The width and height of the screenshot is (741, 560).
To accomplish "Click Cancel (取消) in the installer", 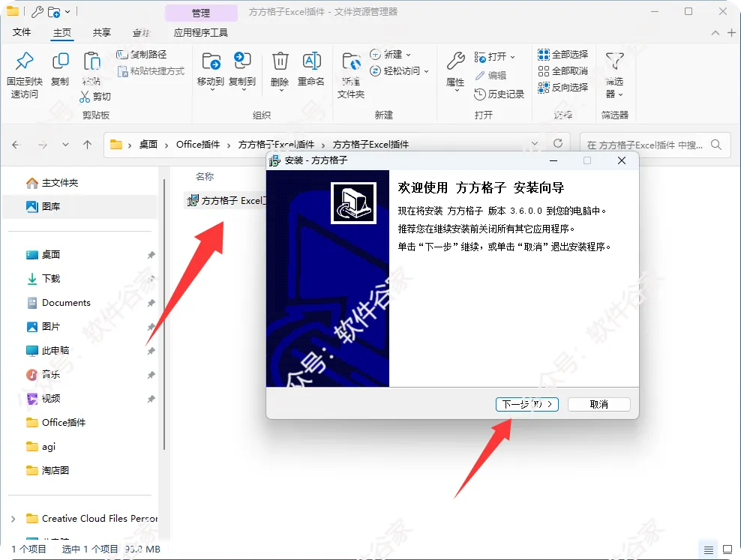I will tap(598, 404).
